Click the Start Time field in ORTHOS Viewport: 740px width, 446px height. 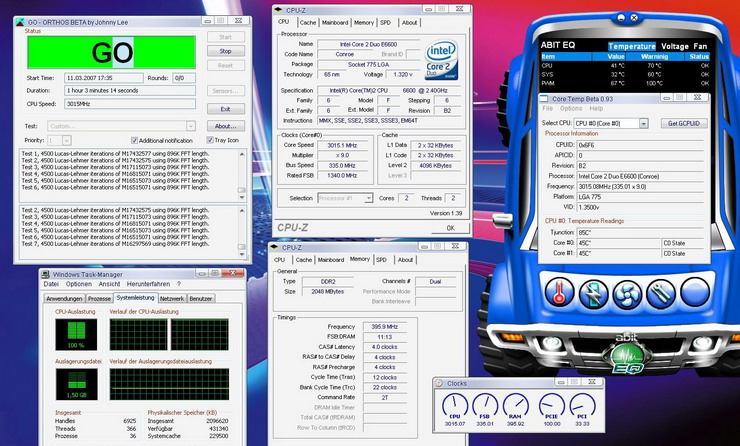[104, 78]
